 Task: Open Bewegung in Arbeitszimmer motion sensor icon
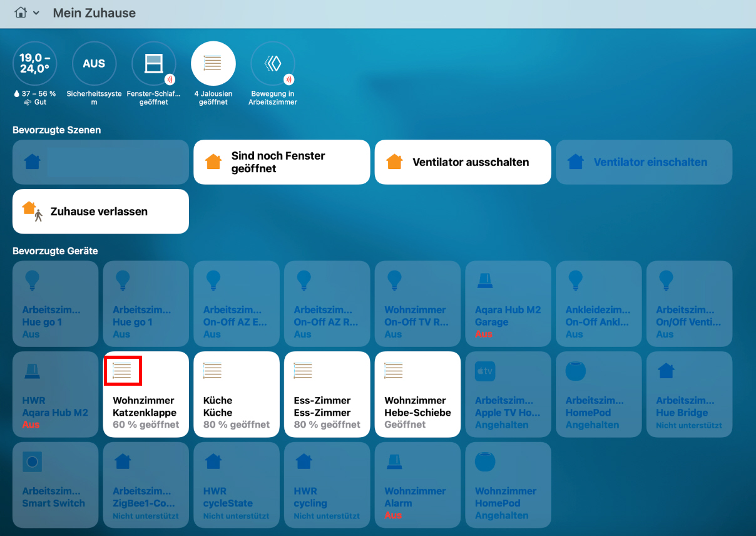273,63
